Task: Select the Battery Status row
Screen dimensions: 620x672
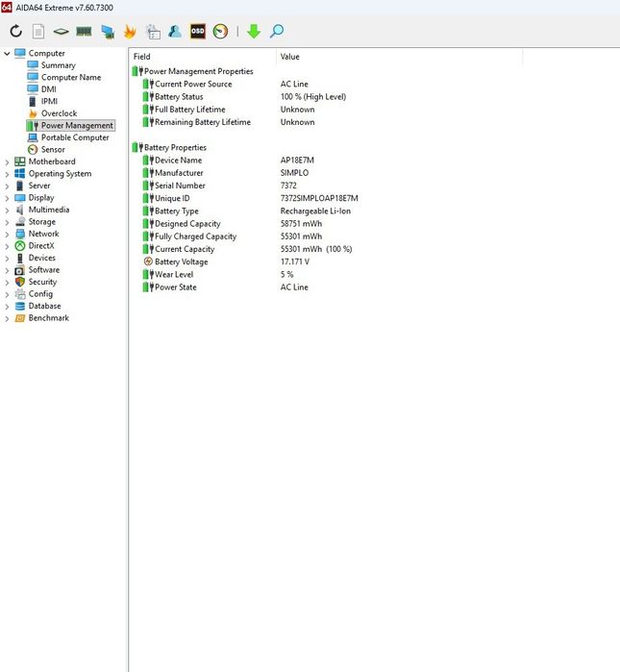Action: (328, 97)
